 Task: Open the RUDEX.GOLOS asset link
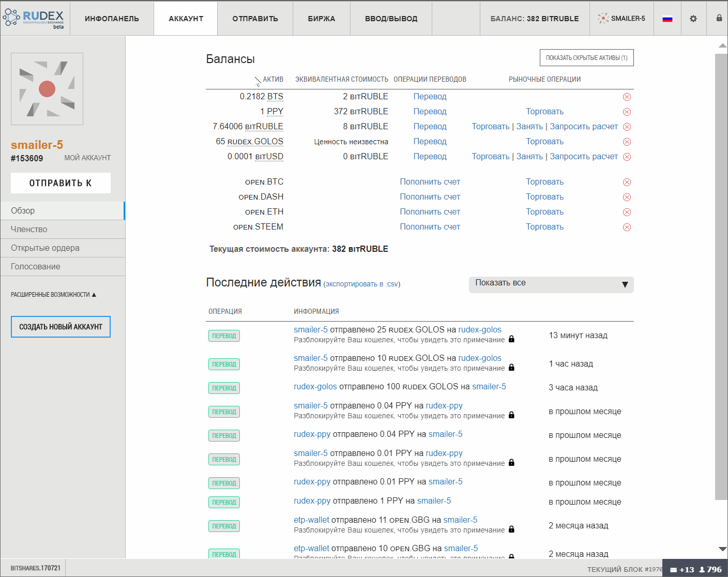[x=255, y=142]
